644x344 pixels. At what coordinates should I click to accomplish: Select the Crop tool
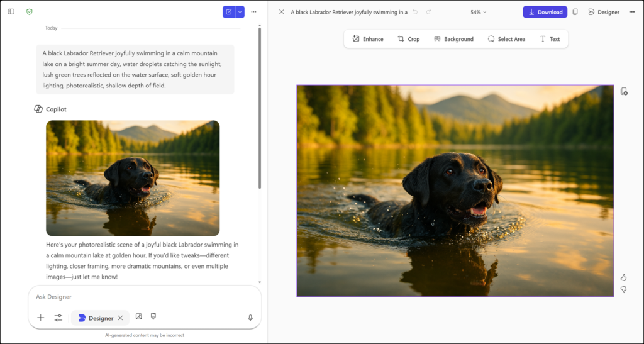(x=408, y=39)
